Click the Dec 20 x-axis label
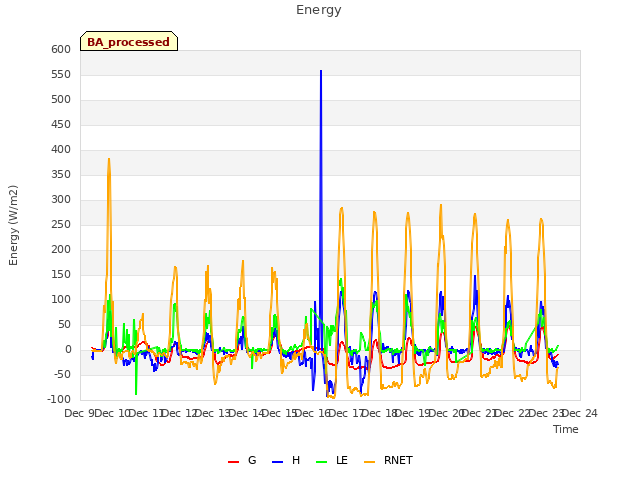Viewport: 640px width, 480px height. 446,414
